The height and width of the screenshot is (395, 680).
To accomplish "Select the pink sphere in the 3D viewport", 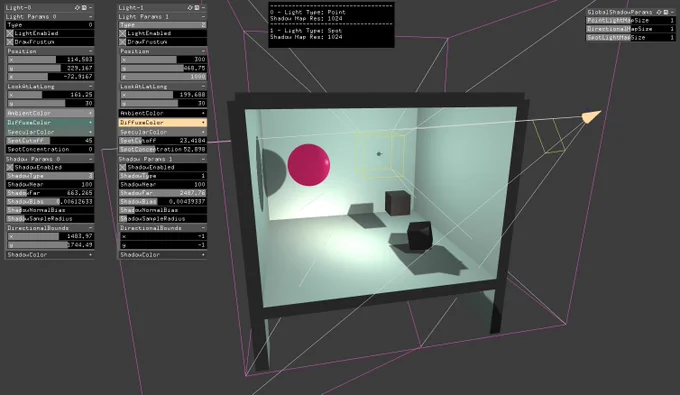I will 309,165.
